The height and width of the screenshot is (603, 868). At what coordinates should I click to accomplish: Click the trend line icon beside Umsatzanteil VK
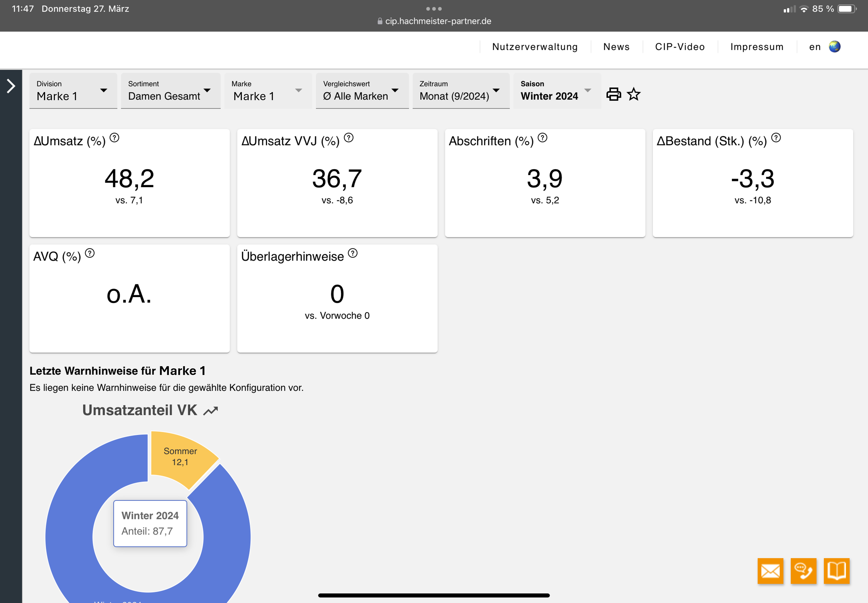pyautogui.click(x=211, y=411)
